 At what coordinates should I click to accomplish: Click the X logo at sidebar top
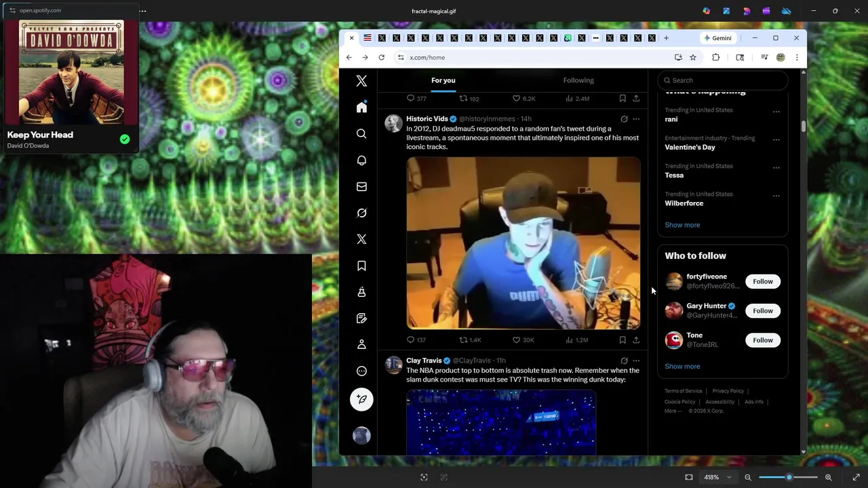pos(361,81)
